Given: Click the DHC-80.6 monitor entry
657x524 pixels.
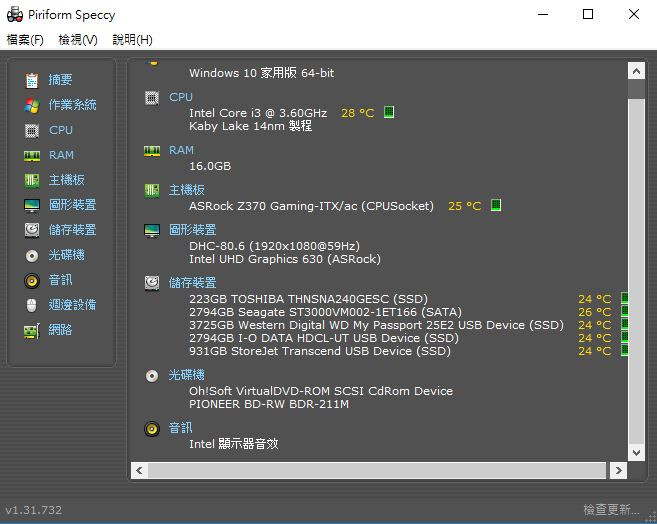Looking at the screenshot, I should (x=274, y=246).
